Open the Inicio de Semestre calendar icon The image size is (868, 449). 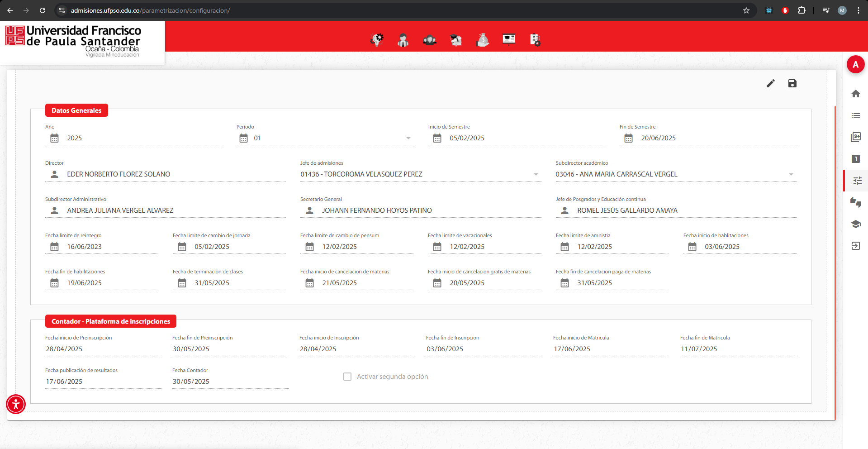pyautogui.click(x=437, y=138)
